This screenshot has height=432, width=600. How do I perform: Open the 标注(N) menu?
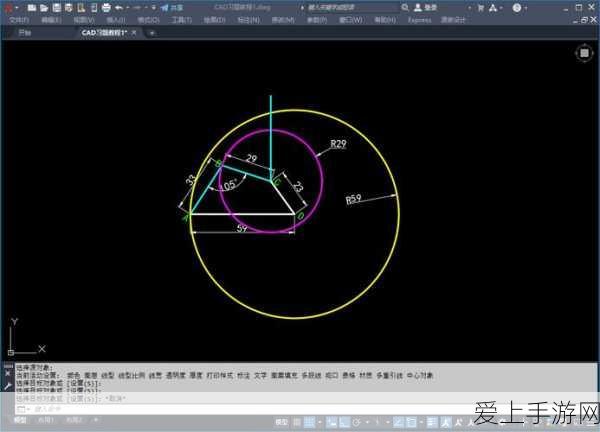(248, 20)
